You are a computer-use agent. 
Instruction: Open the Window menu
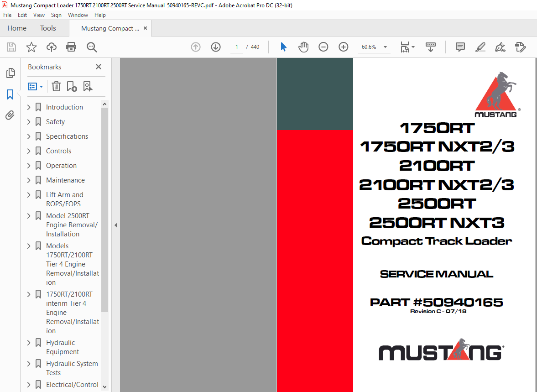click(x=78, y=15)
